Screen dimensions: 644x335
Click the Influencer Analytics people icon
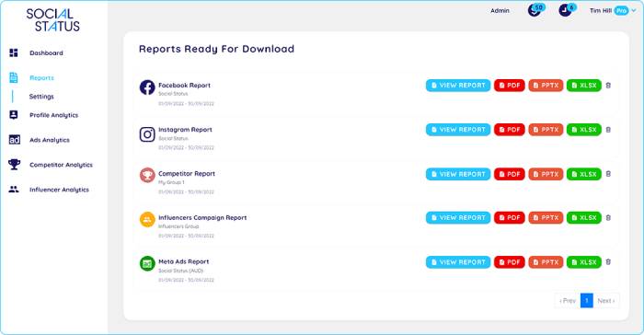coord(14,190)
